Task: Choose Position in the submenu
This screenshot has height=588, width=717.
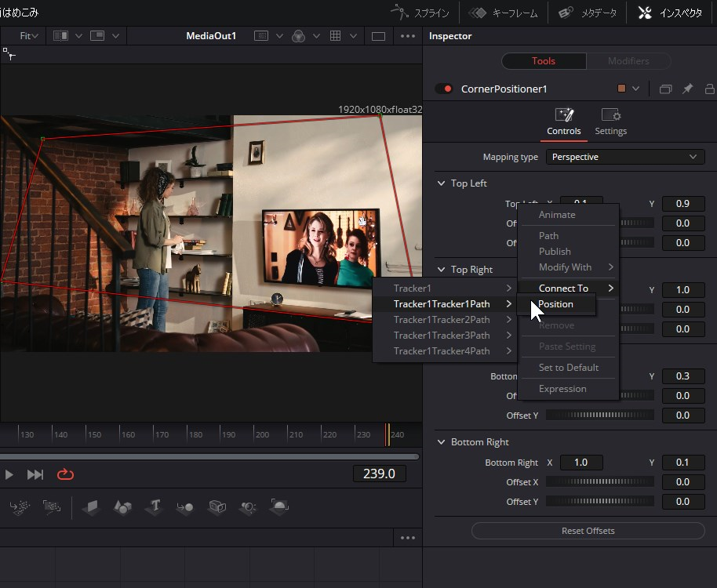Action: point(555,304)
